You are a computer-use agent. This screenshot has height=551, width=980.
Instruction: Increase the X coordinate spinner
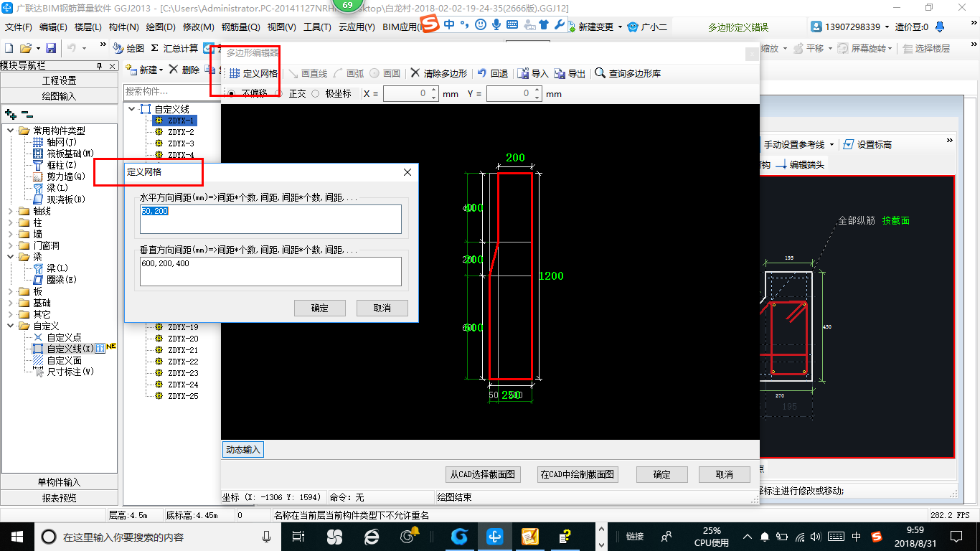click(434, 90)
